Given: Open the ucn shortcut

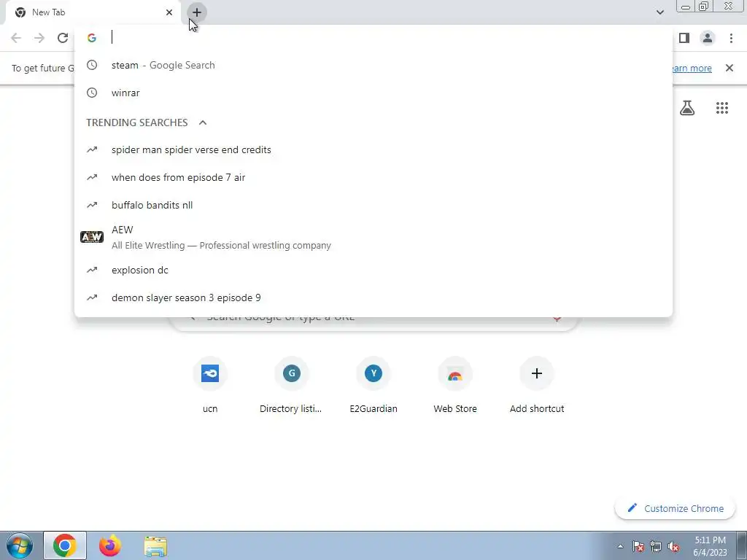Looking at the screenshot, I should coord(210,386).
